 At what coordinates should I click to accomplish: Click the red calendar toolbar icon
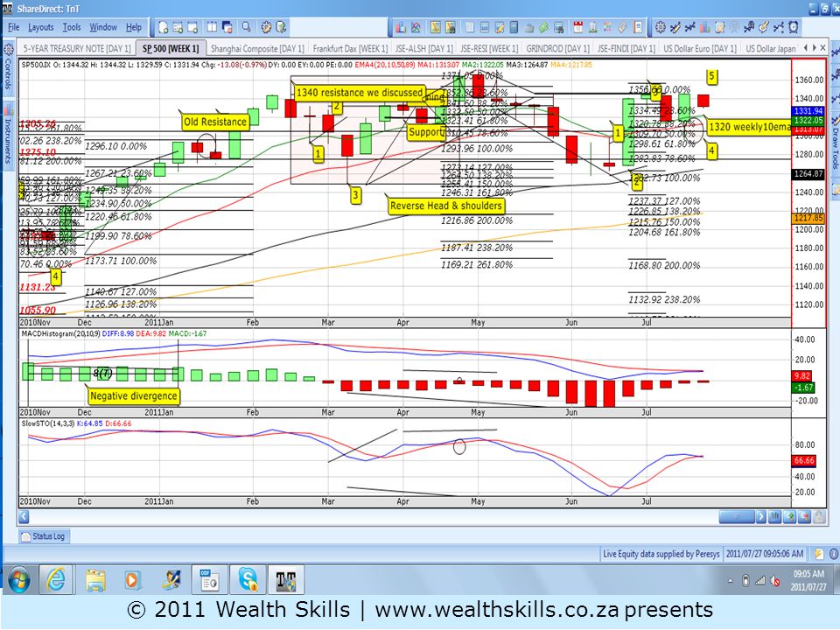coord(578,27)
